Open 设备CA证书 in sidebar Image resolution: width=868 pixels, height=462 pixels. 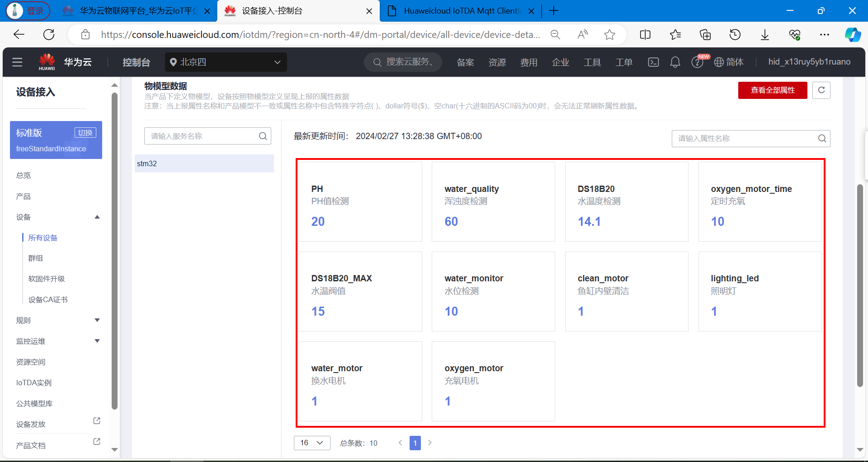click(x=48, y=300)
